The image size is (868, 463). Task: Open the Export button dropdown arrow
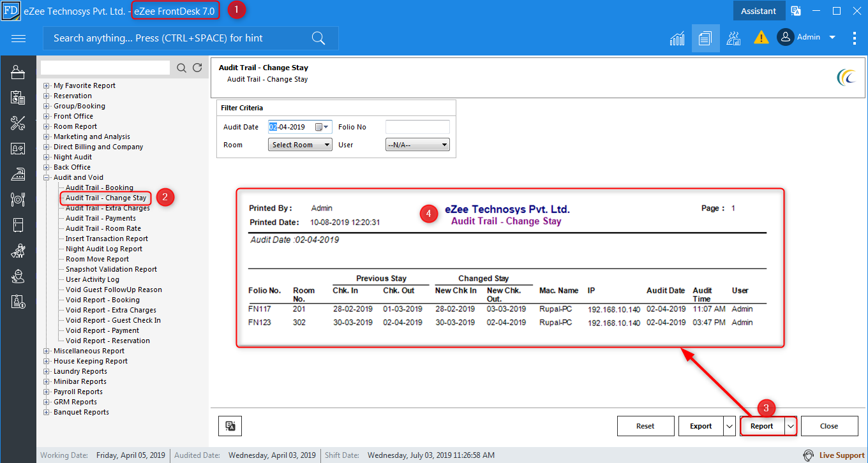pyautogui.click(x=730, y=426)
